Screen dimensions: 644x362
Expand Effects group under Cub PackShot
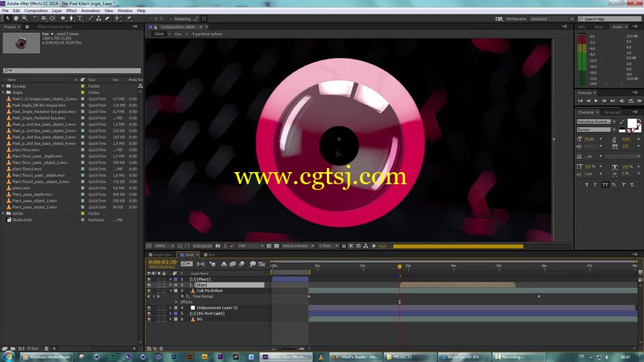point(176,302)
